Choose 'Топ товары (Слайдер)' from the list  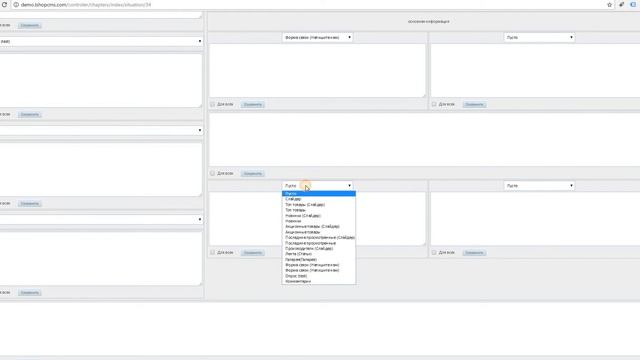tap(319, 204)
